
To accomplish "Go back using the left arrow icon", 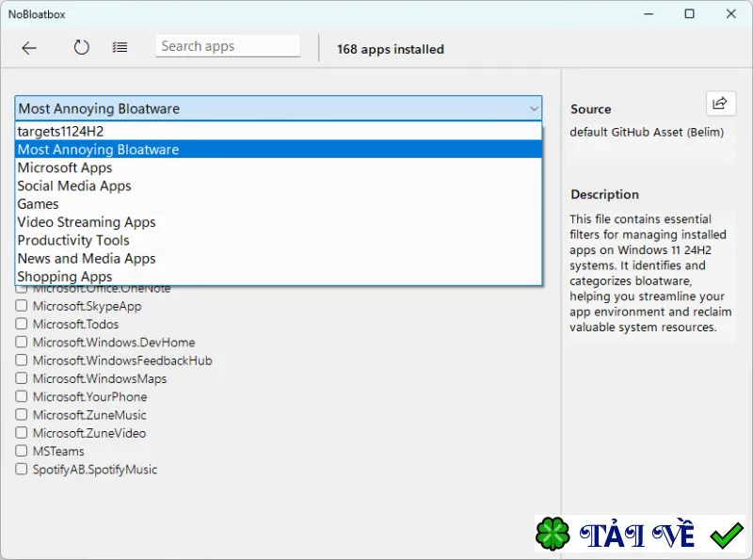I will coord(29,48).
